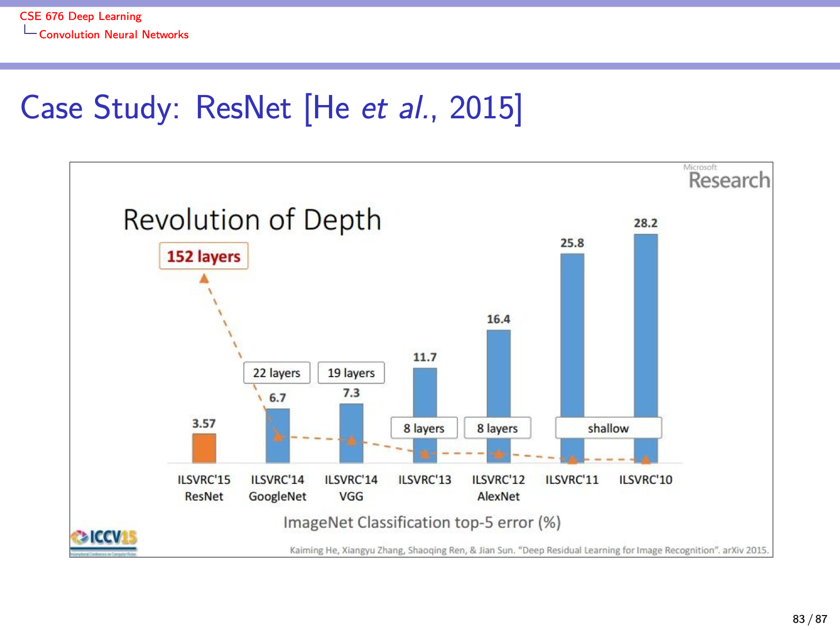This screenshot has width=840, height=630.
Task: Click the ILSVRC'14 GoogleNet axis label
Action: coord(277,488)
